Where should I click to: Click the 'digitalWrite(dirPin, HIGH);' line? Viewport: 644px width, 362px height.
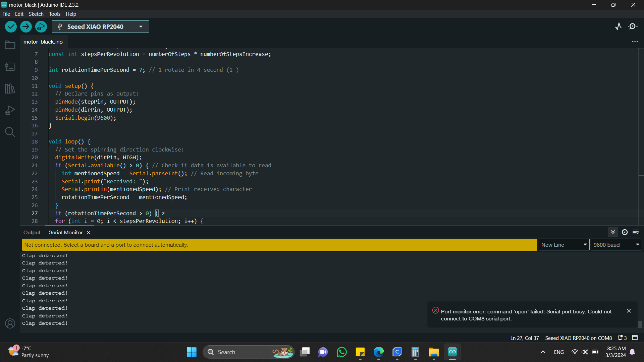tap(99, 158)
